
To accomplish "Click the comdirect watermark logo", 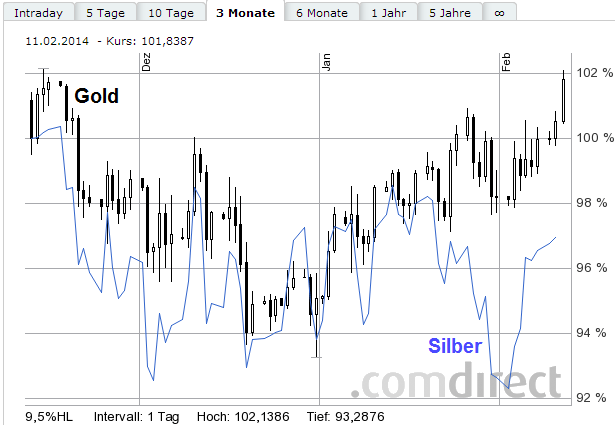I will click(x=461, y=382).
